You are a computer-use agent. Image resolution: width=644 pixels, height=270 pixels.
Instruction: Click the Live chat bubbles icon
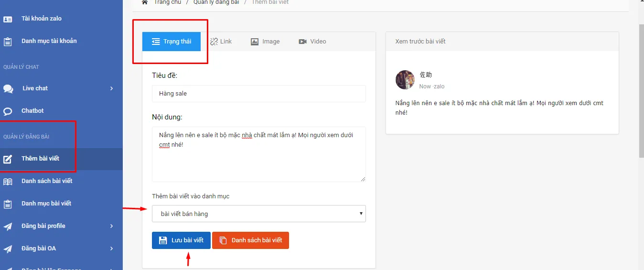click(8, 89)
